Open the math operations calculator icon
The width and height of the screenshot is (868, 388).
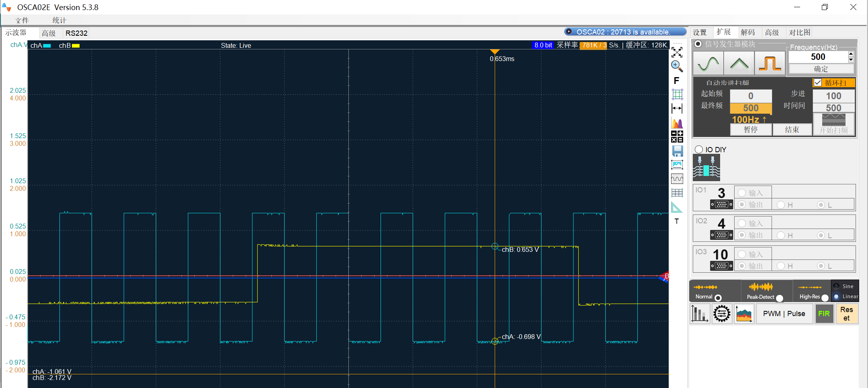[677, 137]
